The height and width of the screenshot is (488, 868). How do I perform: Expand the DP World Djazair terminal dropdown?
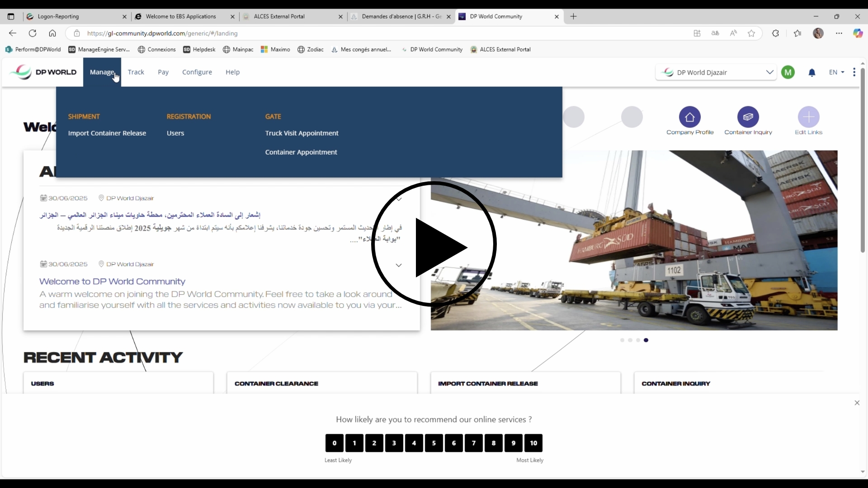(769, 72)
